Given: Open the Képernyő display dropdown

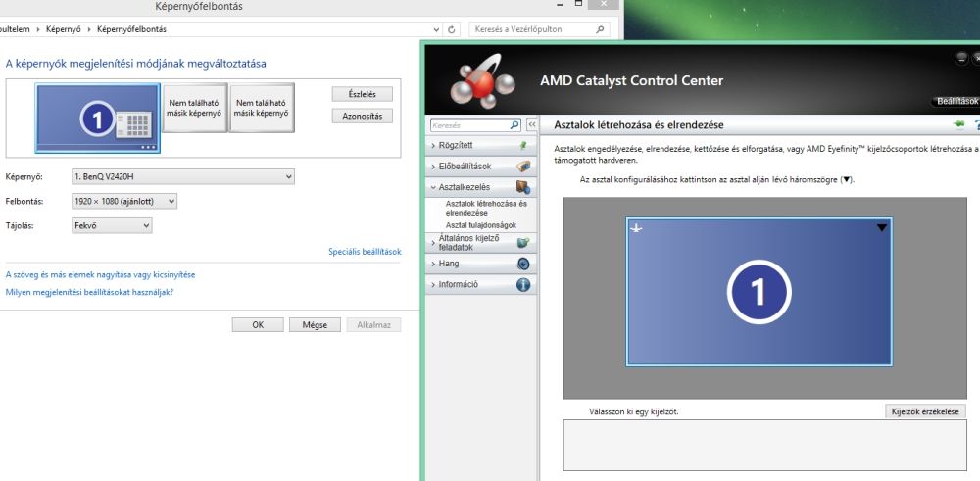Looking at the screenshot, I should pyautogui.click(x=183, y=176).
